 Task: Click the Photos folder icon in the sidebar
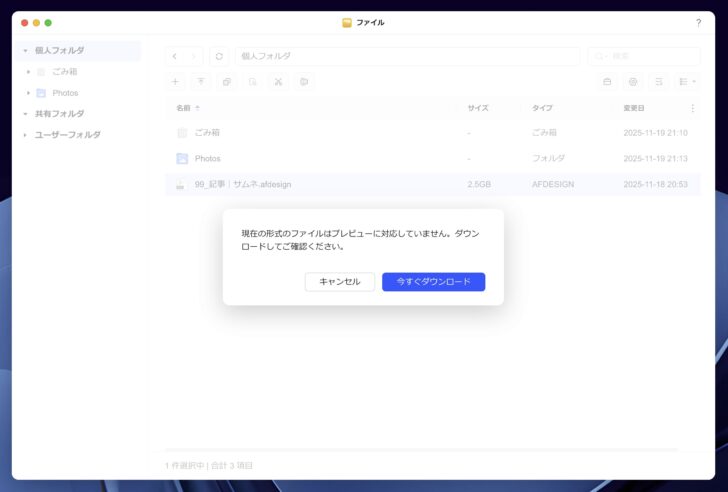[x=41, y=93]
